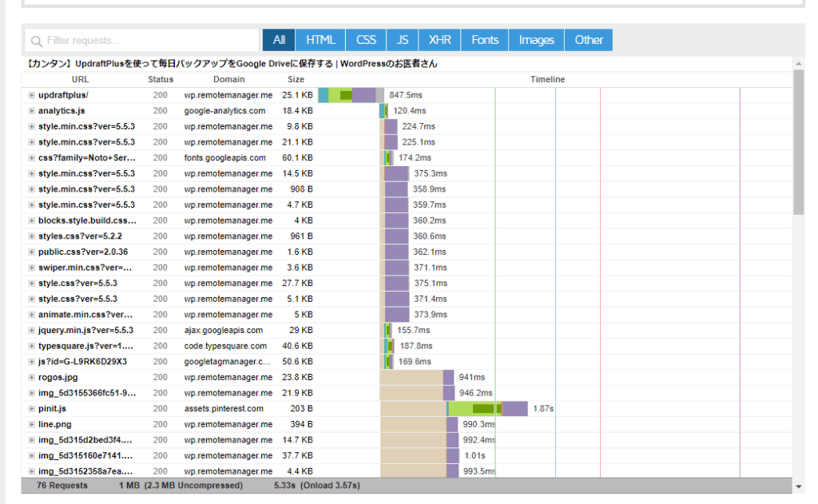Select the code.typesquare.com domain cell
The height and width of the screenshot is (504, 818).
(225, 346)
